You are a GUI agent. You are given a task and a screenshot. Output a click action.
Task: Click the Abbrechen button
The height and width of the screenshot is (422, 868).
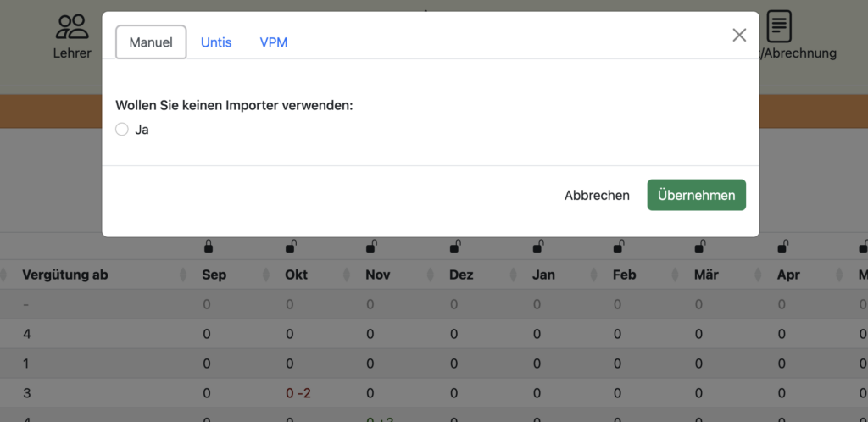click(x=597, y=195)
